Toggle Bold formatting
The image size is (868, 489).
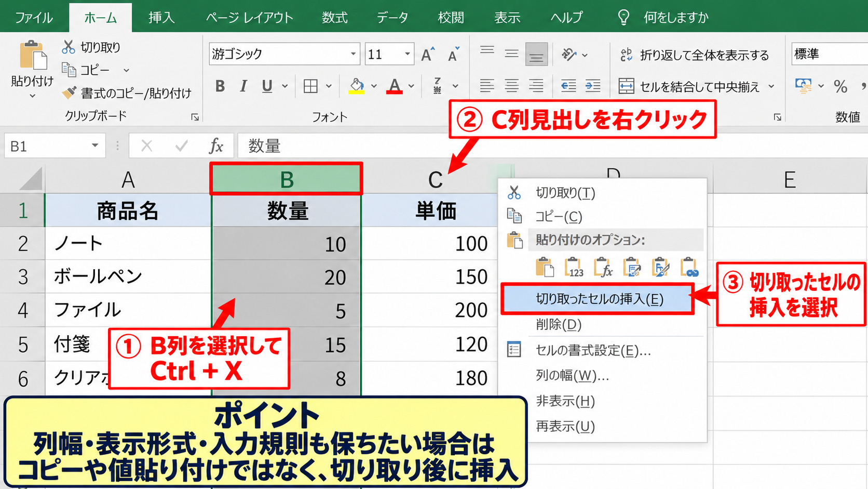tap(220, 86)
